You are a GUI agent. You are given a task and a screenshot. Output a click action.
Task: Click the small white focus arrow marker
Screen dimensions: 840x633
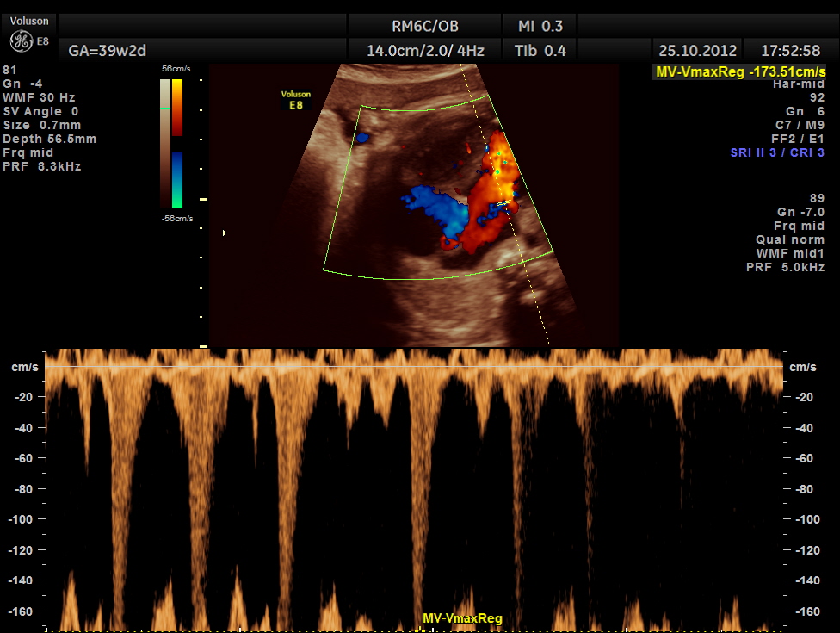point(225,233)
